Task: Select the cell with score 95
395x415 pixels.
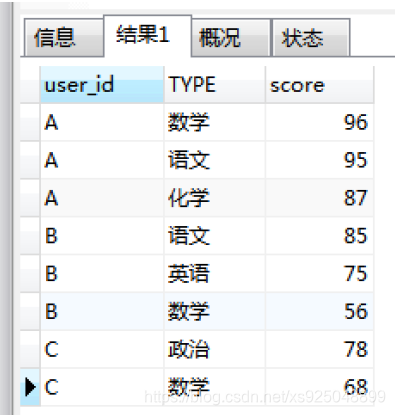Action: pos(320,160)
